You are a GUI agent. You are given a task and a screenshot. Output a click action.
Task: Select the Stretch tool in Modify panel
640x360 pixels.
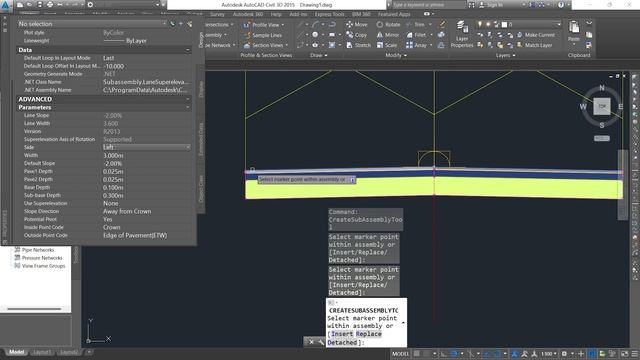coord(359,45)
